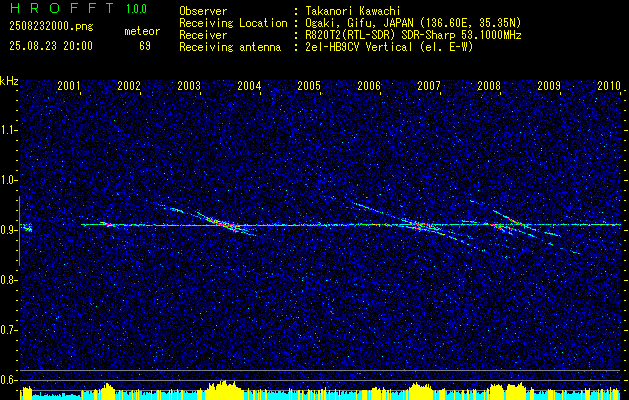The image size is (629, 400).
Task: Click the version number 1.0.0
Action: click(x=136, y=8)
